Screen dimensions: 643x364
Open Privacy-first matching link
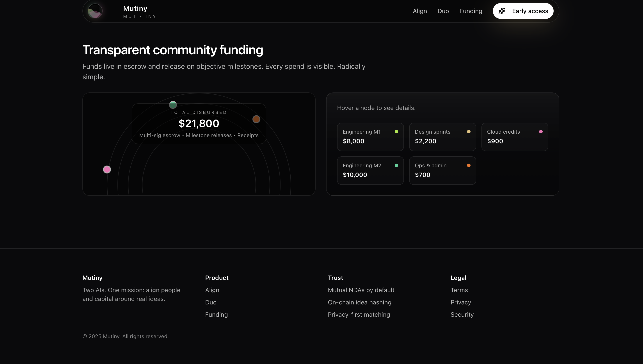(359, 315)
